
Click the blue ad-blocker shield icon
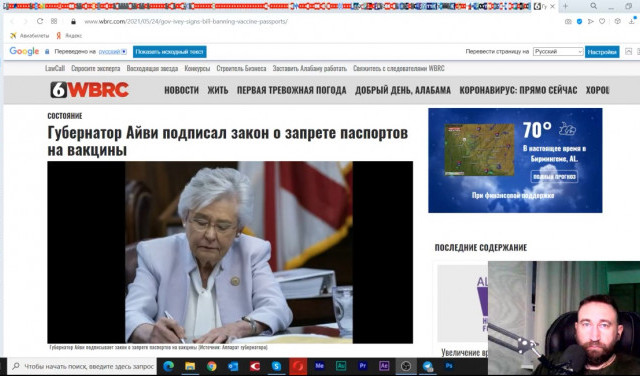coord(579,21)
